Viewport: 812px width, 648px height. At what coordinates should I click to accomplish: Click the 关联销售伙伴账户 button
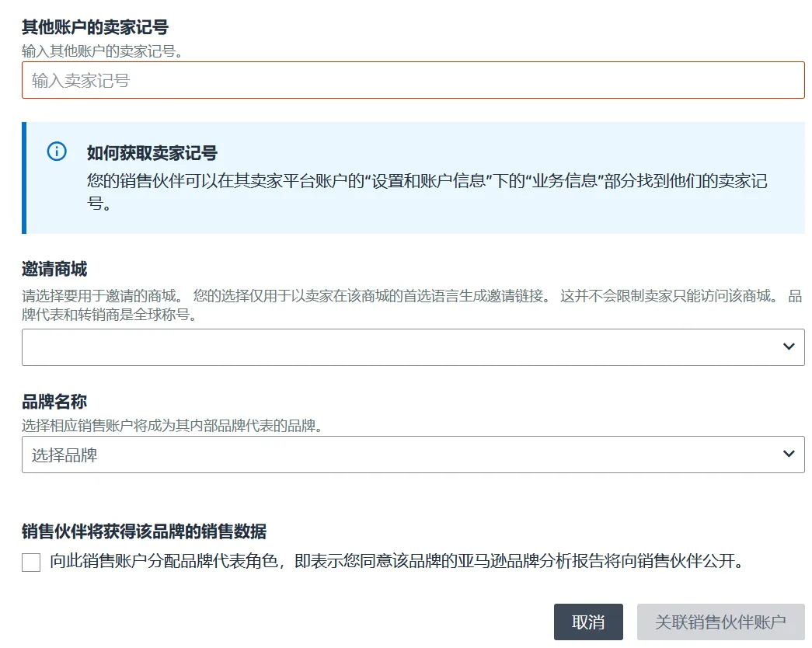tap(720, 622)
